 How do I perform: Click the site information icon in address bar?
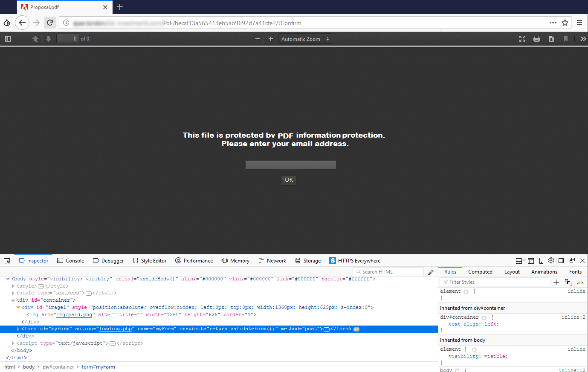click(66, 23)
